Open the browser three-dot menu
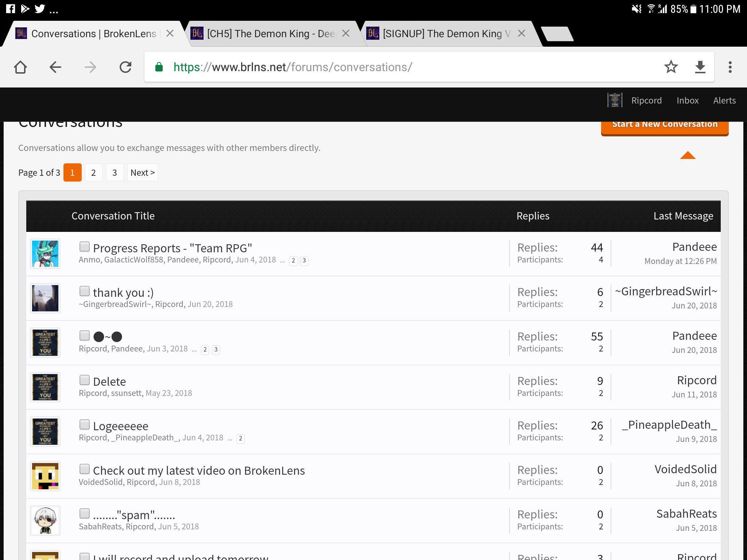This screenshot has width=747, height=560. coord(730,67)
